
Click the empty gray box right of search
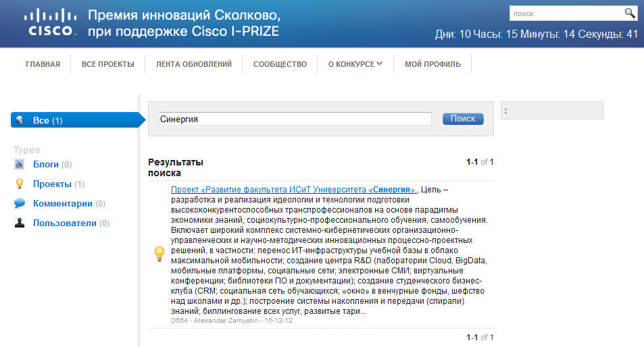[x=552, y=110]
